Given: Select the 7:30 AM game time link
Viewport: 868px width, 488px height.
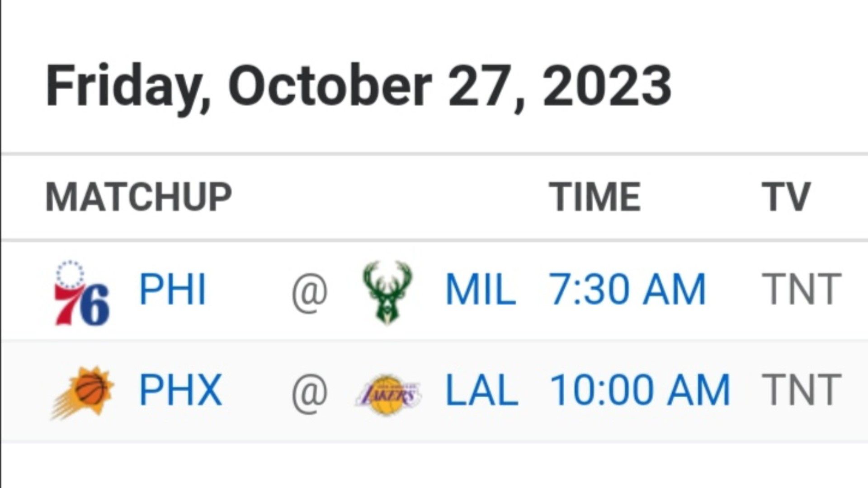Looking at the screenshot, I should point(627,289).
